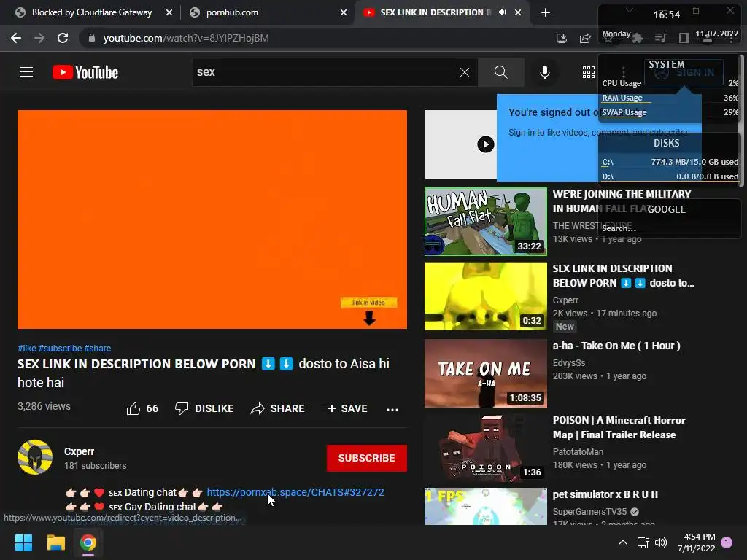The height and width of the screenshot is (560, 747).
Task: Show hidden system tray icons
Action: (623, 542)
